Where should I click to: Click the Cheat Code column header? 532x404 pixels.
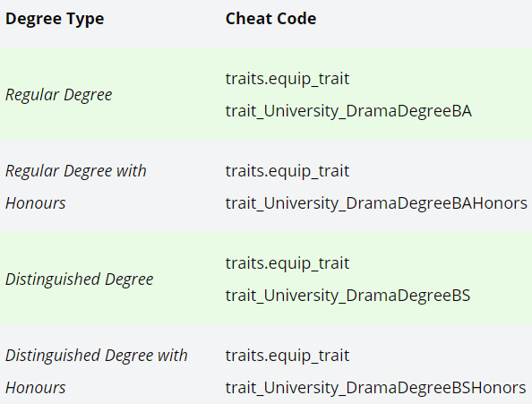(270, 18)
